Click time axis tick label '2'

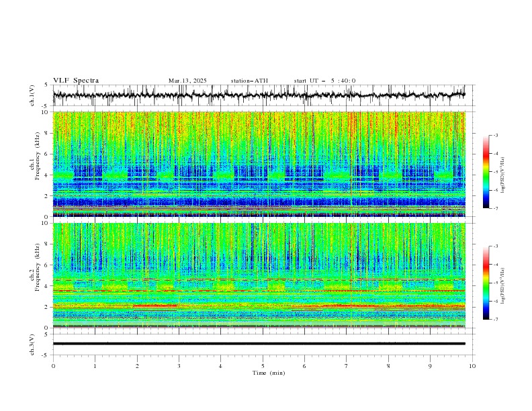(137, 366)
